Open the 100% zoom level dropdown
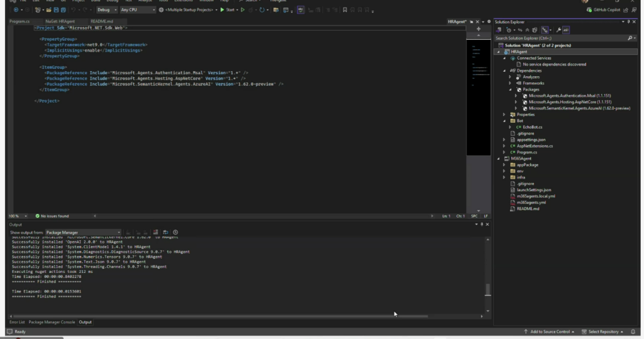Viewport: 644px width, 339px height. click(x=18, y=216)
